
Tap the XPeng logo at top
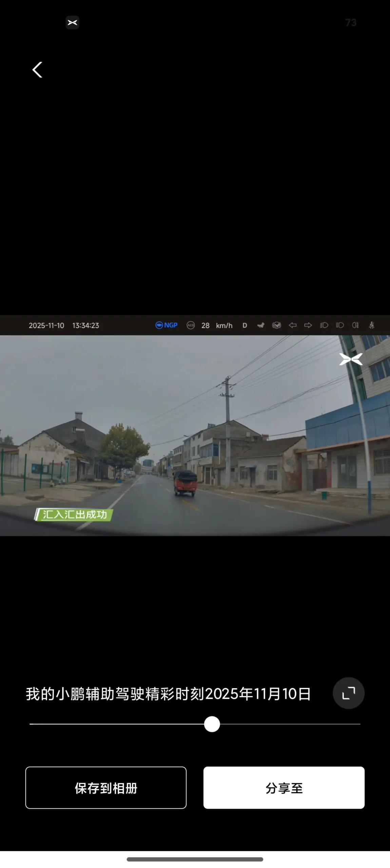(72, 22)
